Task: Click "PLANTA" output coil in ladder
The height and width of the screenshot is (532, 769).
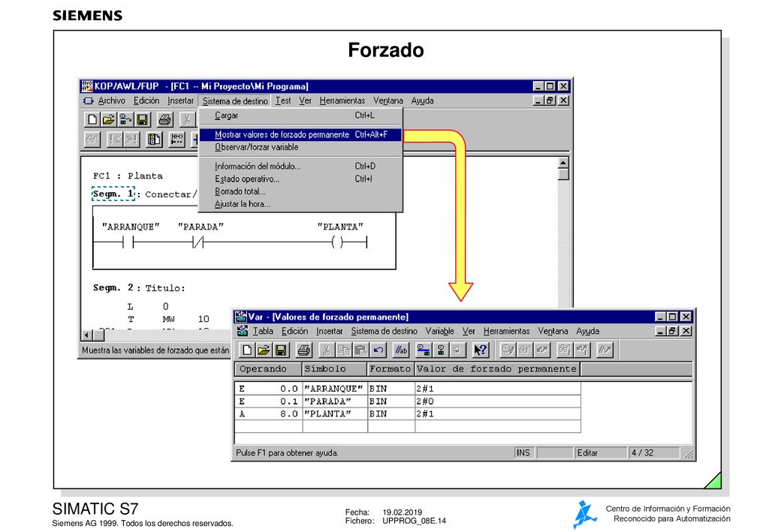Action: pos(337,242)
